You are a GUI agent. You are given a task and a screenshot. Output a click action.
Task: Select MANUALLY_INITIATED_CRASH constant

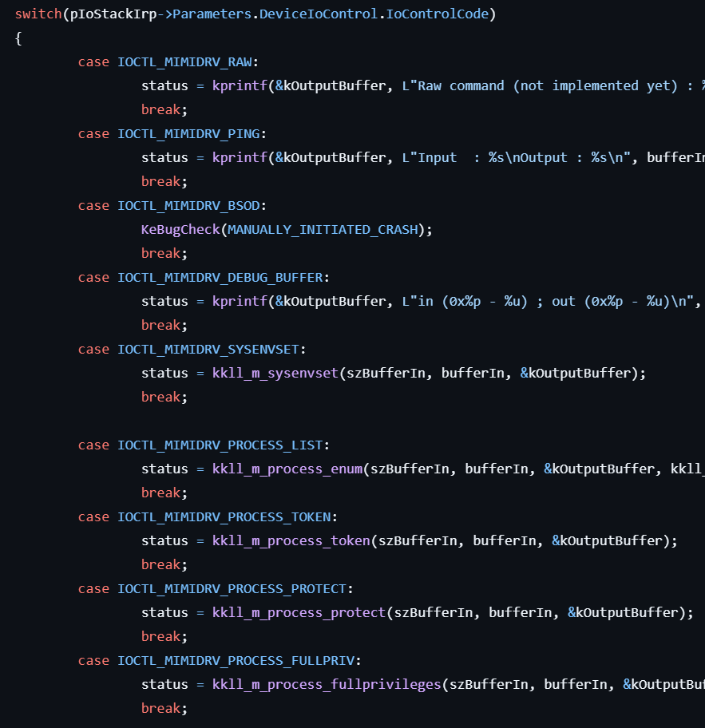pos(323,230)
